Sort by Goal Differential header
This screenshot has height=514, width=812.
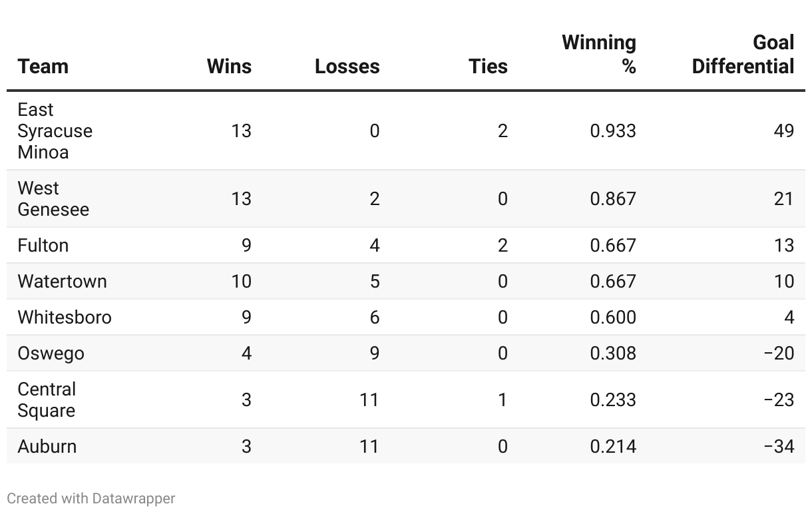click(x=743, y=54)
